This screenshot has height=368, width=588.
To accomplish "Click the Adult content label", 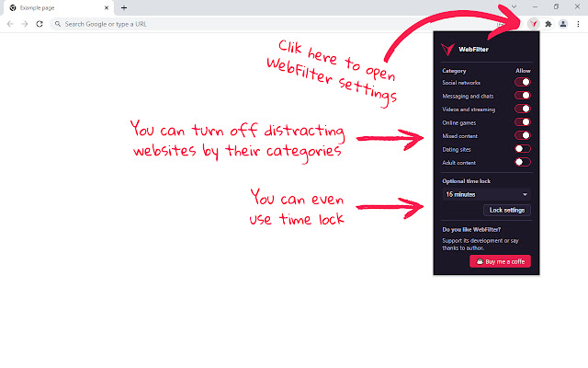I will click(458, 163).
